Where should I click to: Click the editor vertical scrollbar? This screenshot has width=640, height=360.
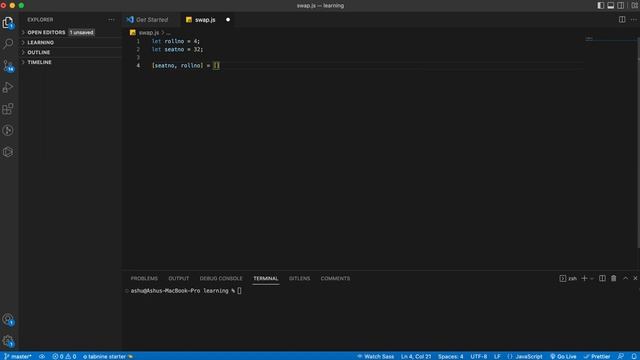point(638,142)
